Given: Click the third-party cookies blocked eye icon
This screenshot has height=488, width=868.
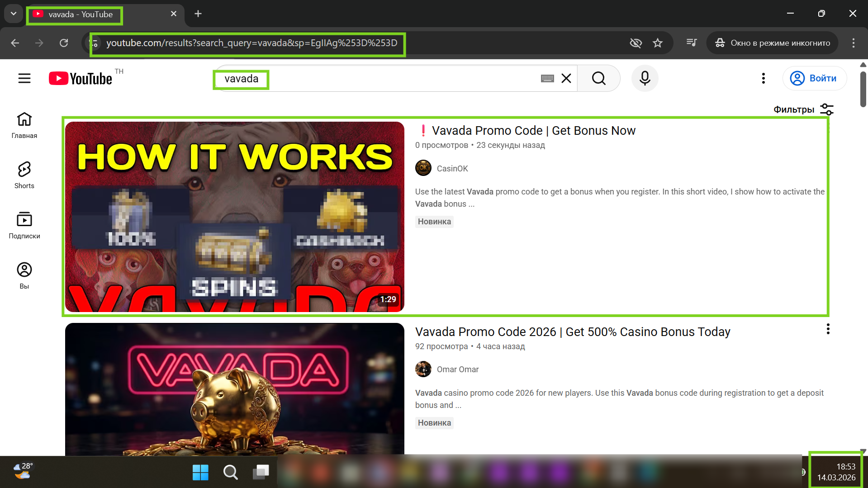Looking at the screenshot, I should pyautogui.click(x=636, y=43).
